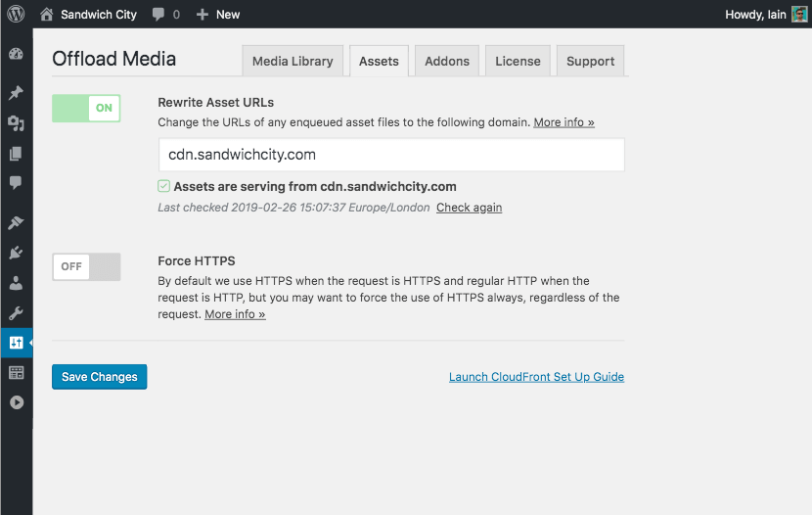Open Launch CloudFront Set Up Guide link

click(x=536, y=377)
